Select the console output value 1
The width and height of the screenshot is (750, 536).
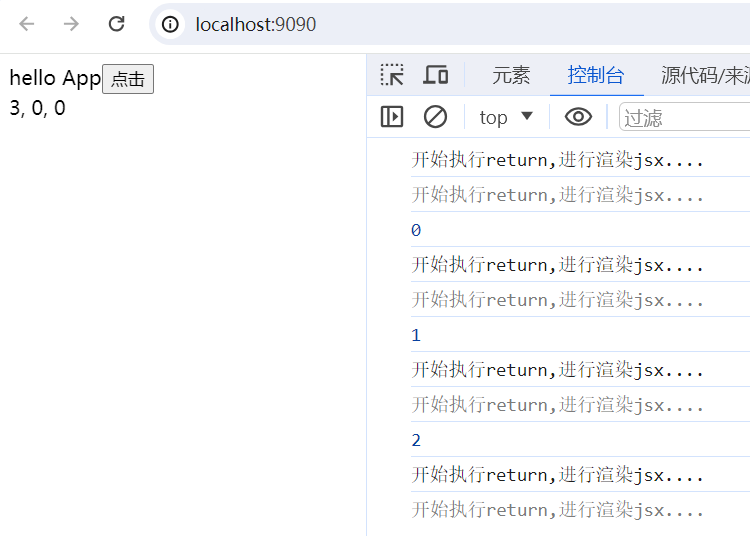click(416, 335)
